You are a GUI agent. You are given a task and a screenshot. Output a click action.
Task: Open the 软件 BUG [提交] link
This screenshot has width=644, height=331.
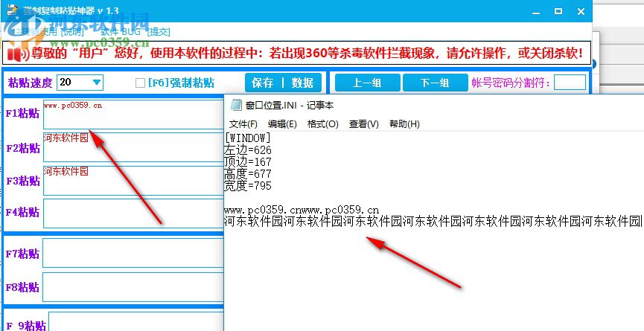pyautogui.click(x=136, y=32)
